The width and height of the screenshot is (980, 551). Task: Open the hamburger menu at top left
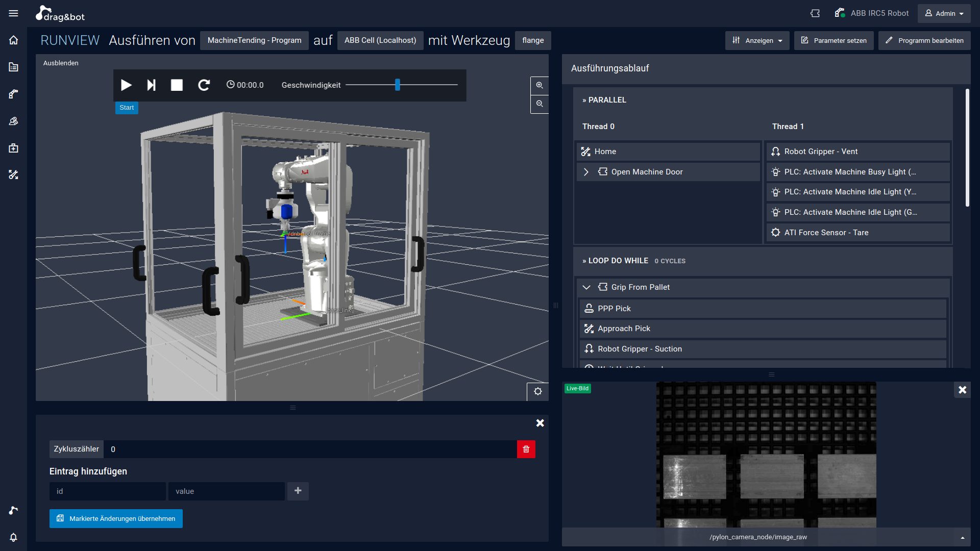coord(14,13)
